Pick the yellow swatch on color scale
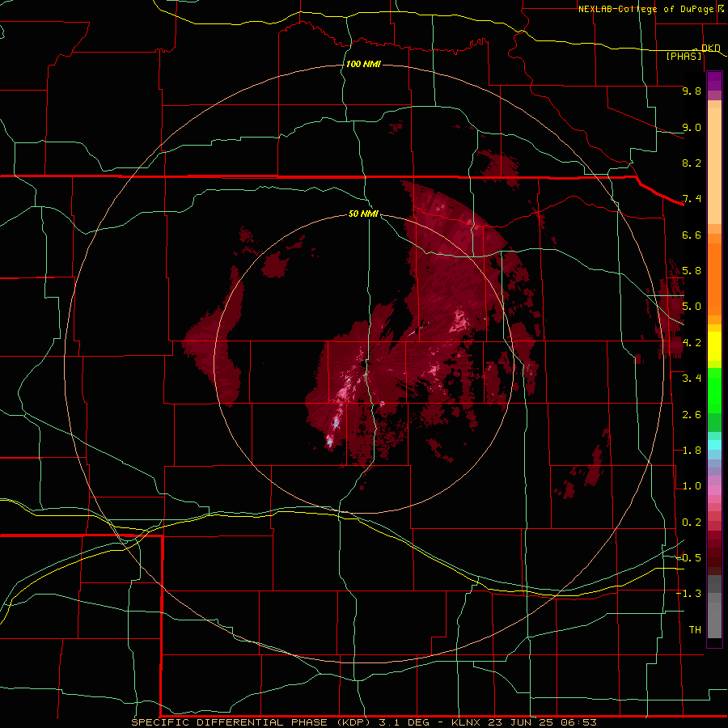 [714, 346]
